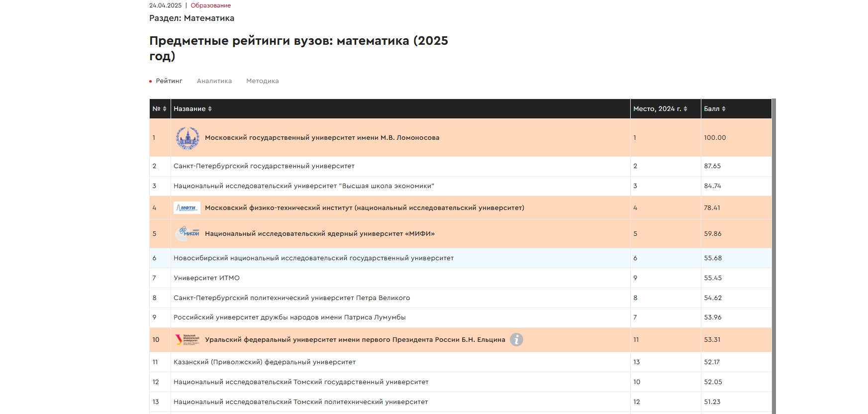Select "Высшая школа экономики" university name
The image size is (868, 414).
coord(304,186)
